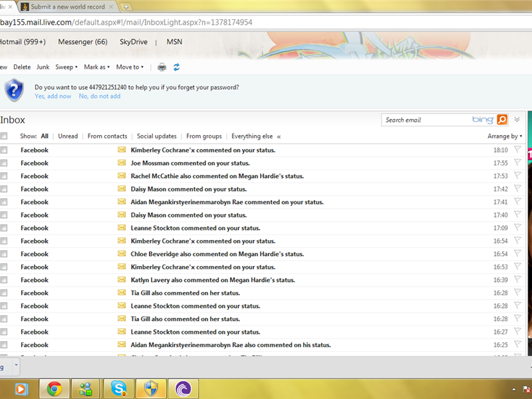Click the print messages icon

(160, 66)
